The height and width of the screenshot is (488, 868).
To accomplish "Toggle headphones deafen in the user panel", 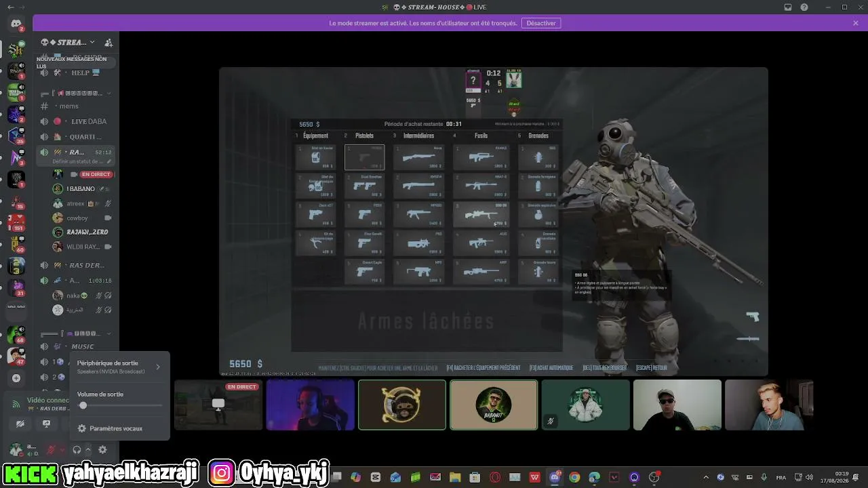I will (77, 449).
